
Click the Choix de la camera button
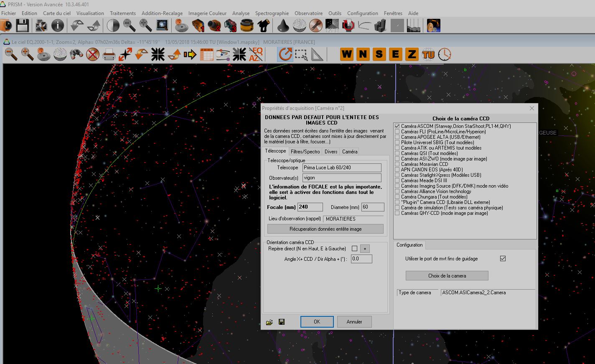coord(447,276)
